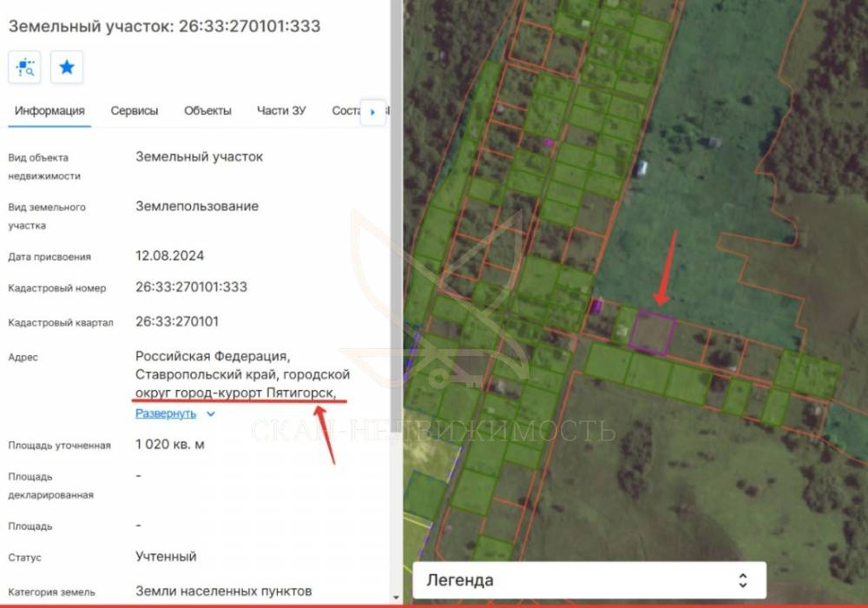Select cadastral quarter value 26:33:270101
Viewport: 868px width, 608px height.
(x=177, y=321)
